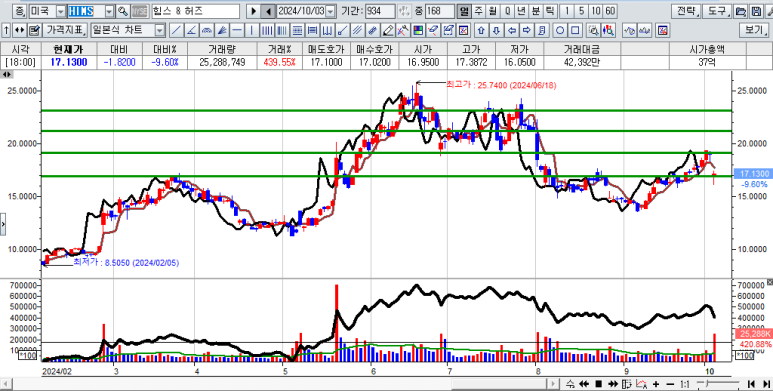773x391 pixels.
Task: Select the angle line drawing tool
Action: tap(192, 31)
